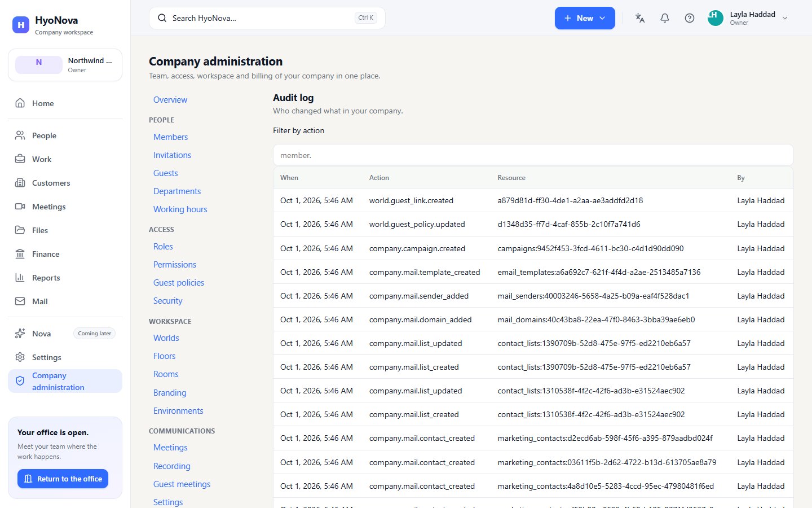Click the company.mail.domain_added action text
Image resolution: width=812 pixels, height=508 pixels.
pyautogui.click(x=421, y=319)
